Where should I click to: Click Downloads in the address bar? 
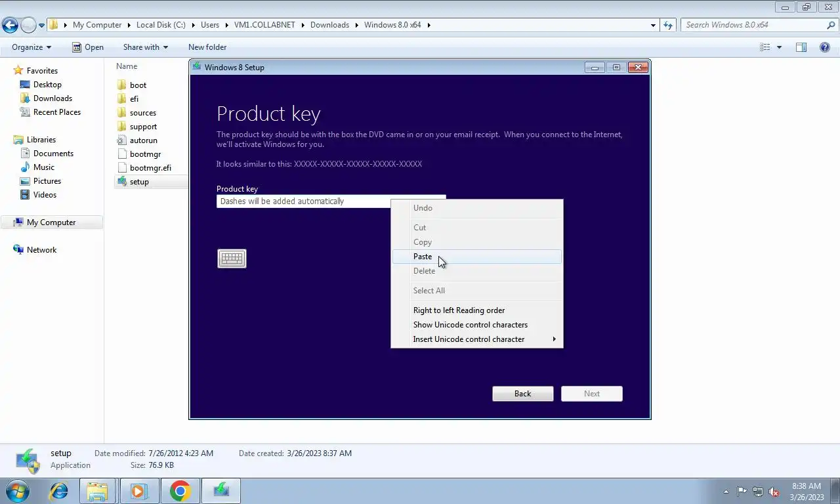(329, 25)
